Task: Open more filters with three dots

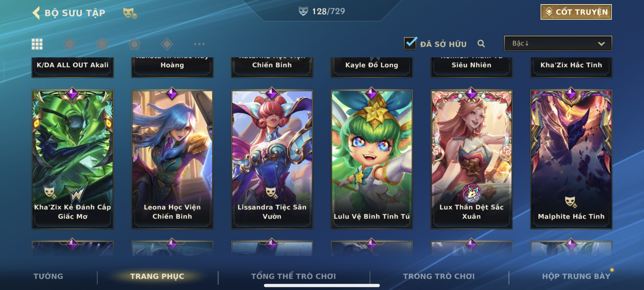Action: click(199, 44)
